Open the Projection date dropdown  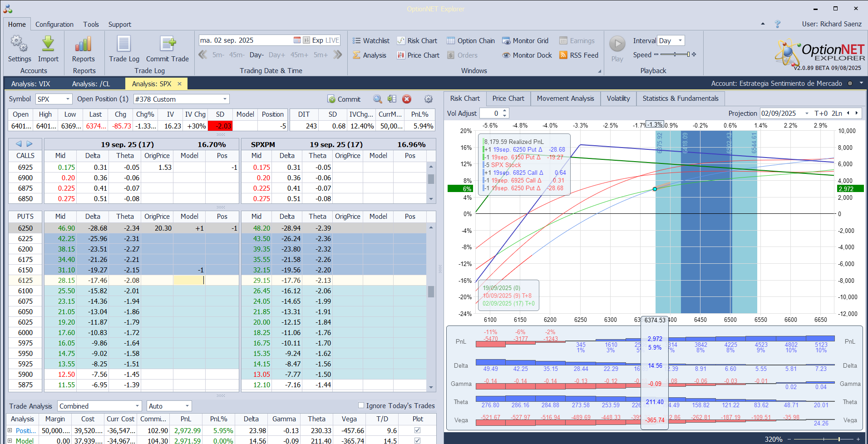pyautogui.click(x=807, y=113)
